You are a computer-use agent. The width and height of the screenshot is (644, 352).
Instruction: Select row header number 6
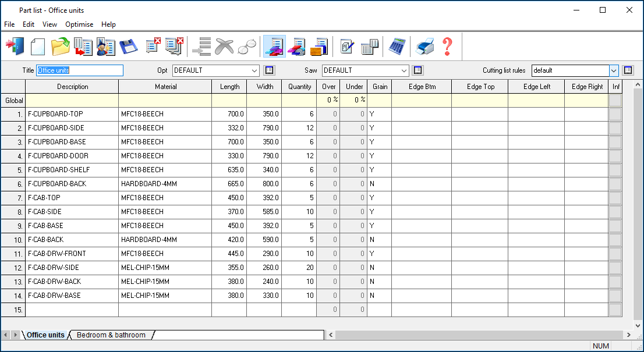tap(13, 184)
